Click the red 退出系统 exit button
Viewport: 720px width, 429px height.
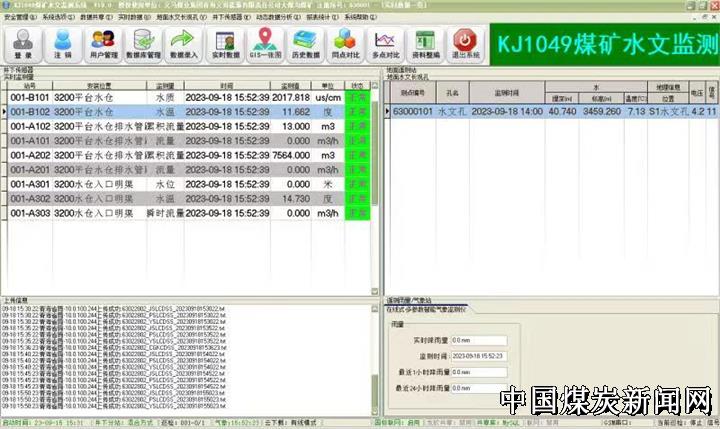[x=465, y=45]
